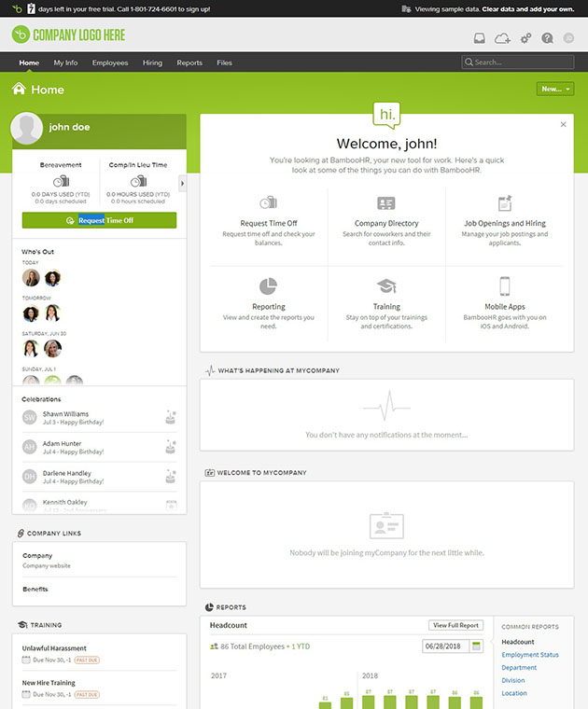
Task: Open the help question mark icon
Action: [x=547, y=38]
